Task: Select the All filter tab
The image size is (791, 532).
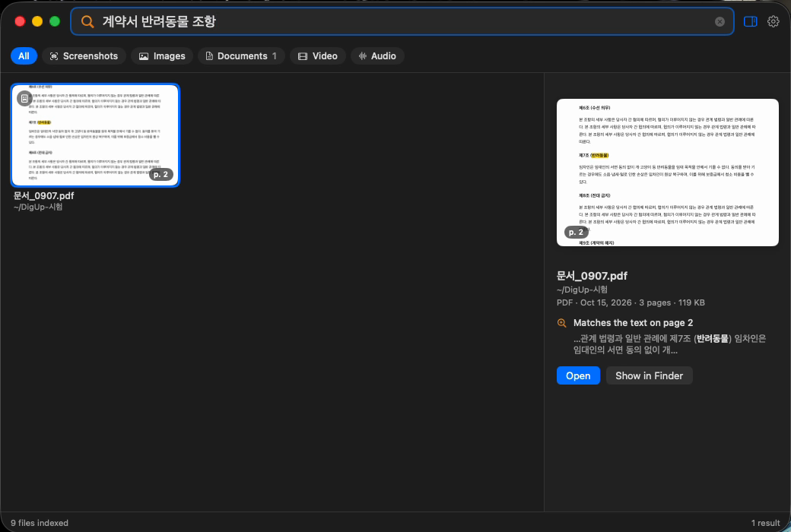Action: click(24, 56)
